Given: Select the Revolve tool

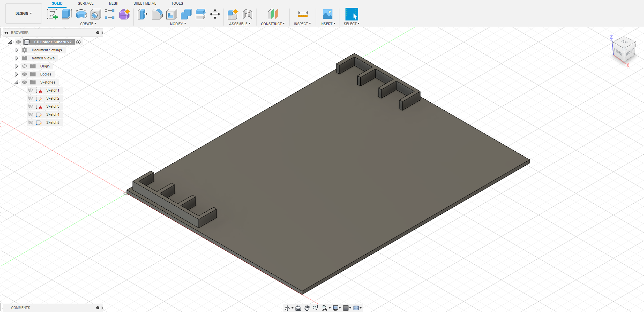Looking at the screenshot, I should (x=81, y=14).
